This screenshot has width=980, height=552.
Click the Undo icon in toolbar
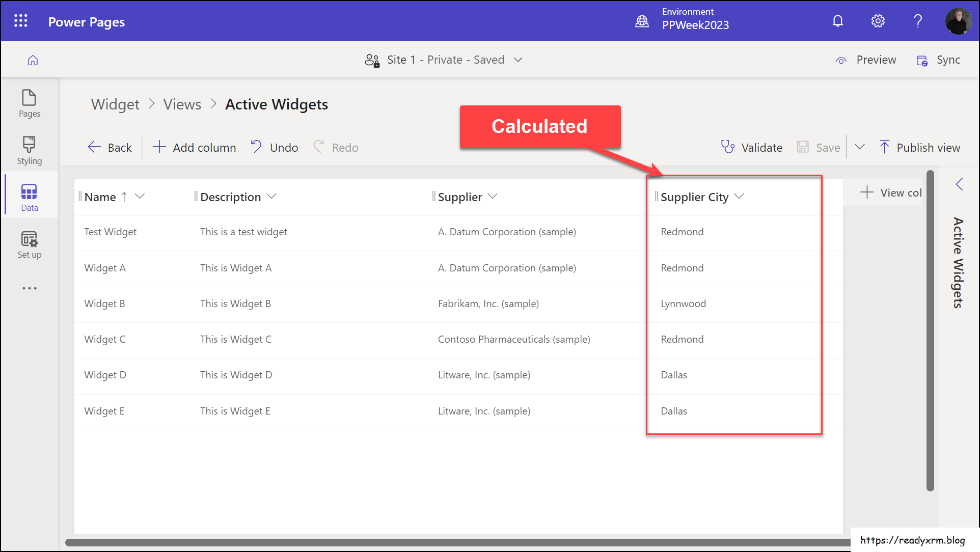pyautogui.click(x=256, y=147)
